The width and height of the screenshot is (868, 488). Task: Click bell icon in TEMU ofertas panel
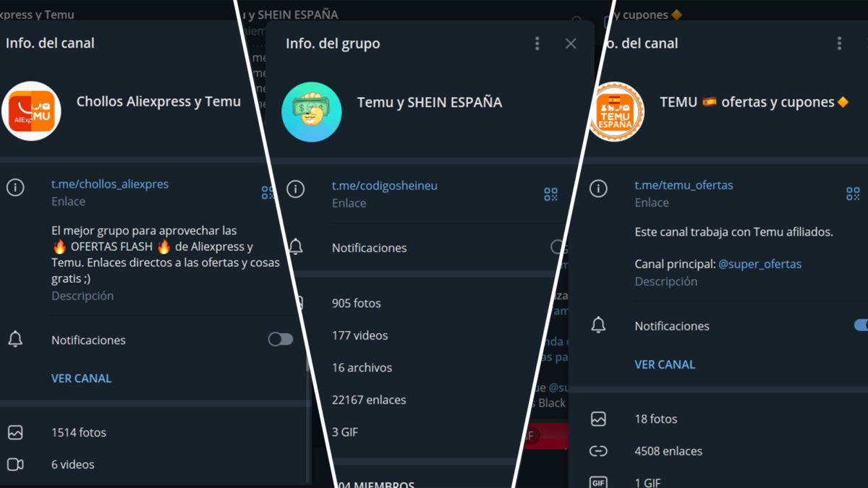coord(598,325)
